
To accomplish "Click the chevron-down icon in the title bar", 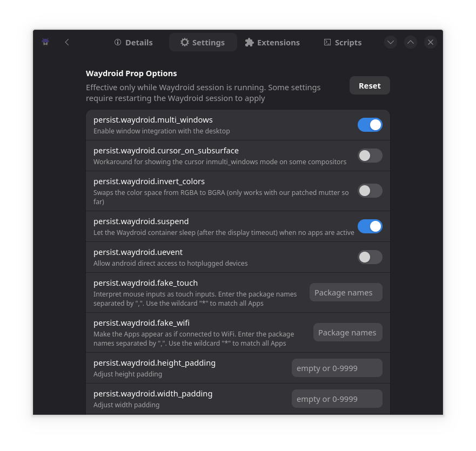I will coord(390,42).
